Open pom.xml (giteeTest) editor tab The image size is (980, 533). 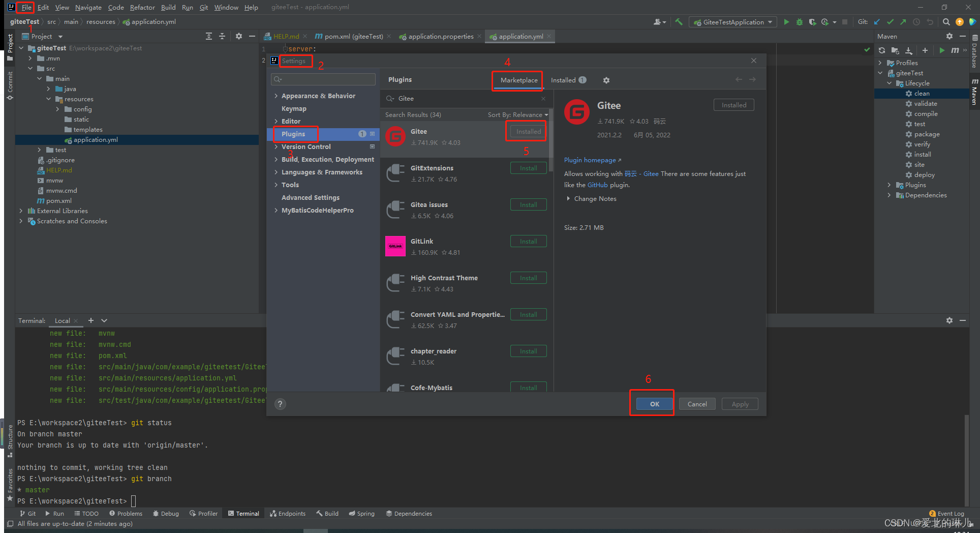coord(354,37)
